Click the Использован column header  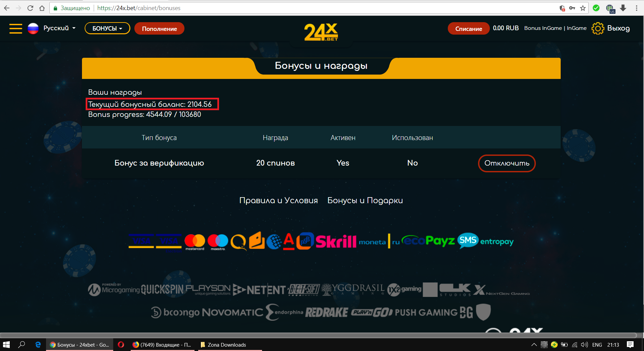pyautogui.click(x=413, y=138)
